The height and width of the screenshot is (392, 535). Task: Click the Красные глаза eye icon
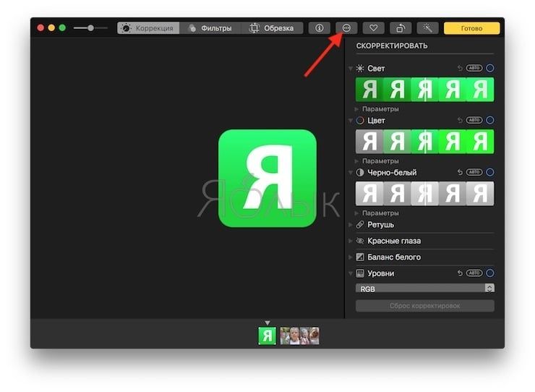click(x=360, y=241)
